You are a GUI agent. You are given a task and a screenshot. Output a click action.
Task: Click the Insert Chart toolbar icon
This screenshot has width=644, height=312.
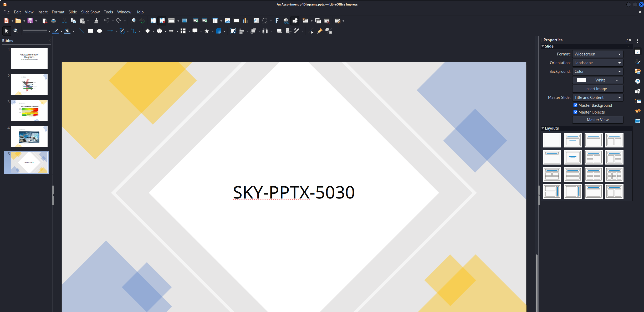[x=245, y=21]
